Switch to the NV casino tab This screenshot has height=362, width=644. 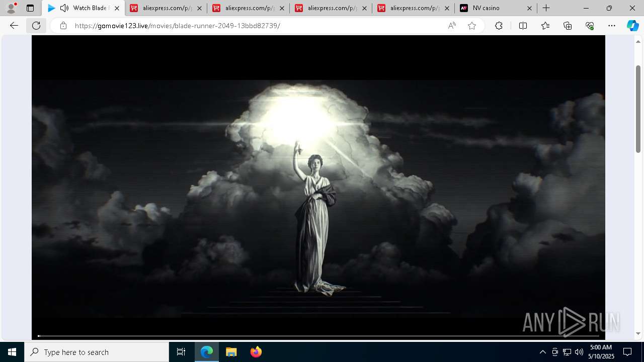point(496,8)
